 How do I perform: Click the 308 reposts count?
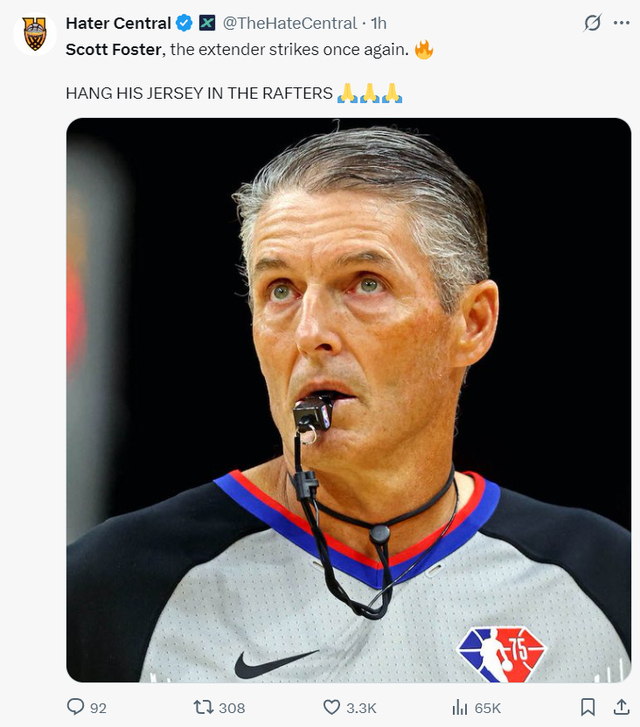232,708
